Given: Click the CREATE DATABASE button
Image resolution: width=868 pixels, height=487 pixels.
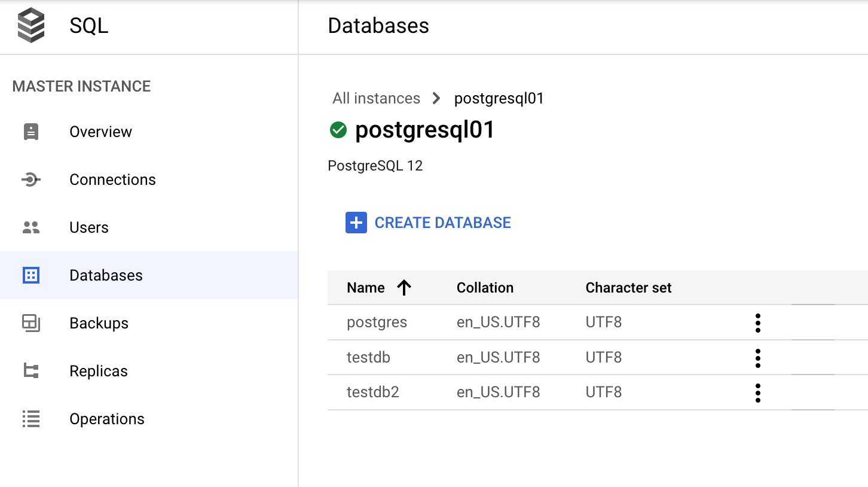Looking at the screenshot, I should click(x=427, y=222).
